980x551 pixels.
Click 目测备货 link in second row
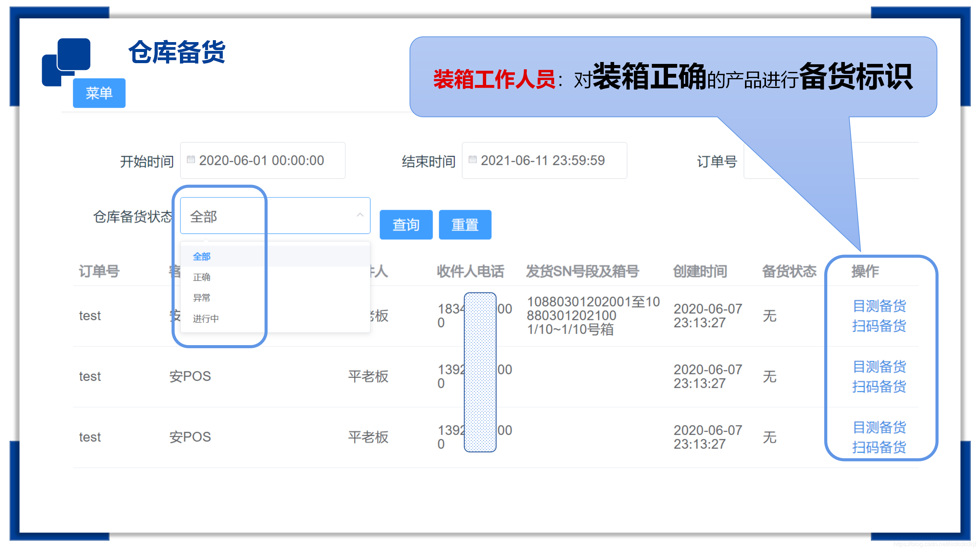click(879, 367)
